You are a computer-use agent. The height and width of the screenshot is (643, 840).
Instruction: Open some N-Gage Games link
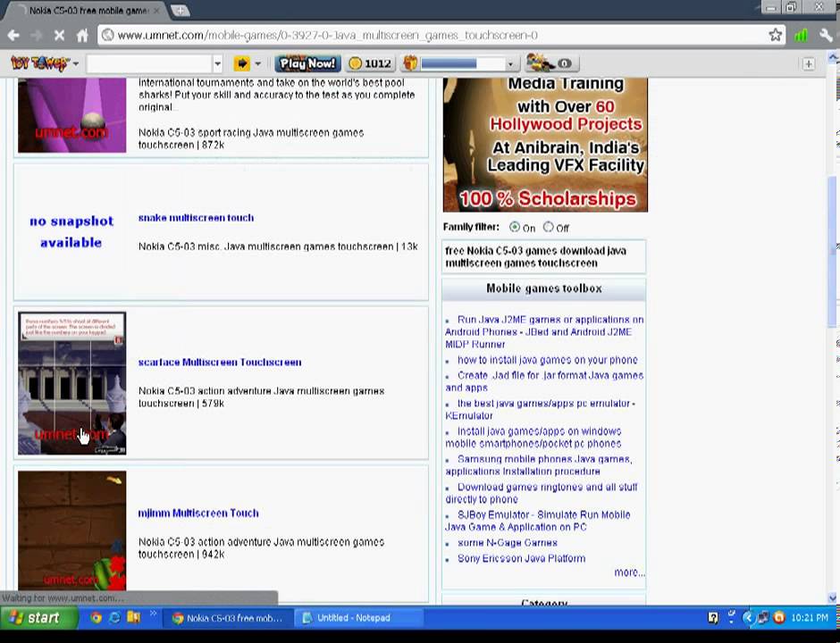508,543
